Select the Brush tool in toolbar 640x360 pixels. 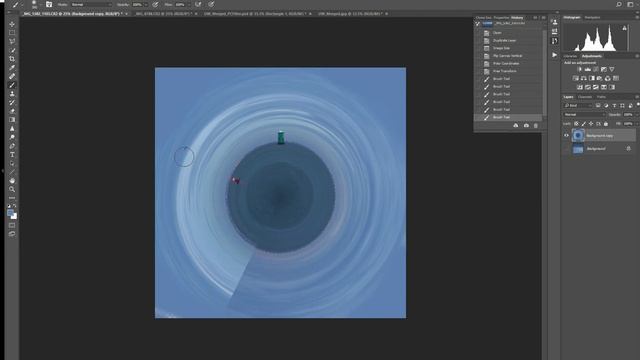pos(12,85)
